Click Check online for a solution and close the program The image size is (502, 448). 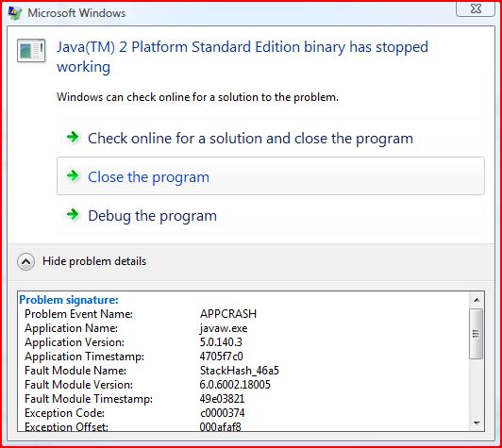pos(271,139)
